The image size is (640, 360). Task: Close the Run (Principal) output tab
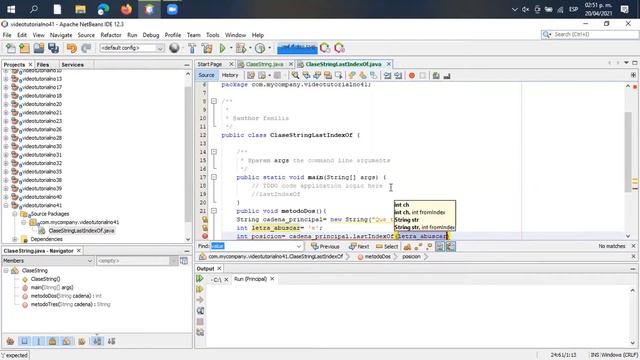[x=272, y=279]
